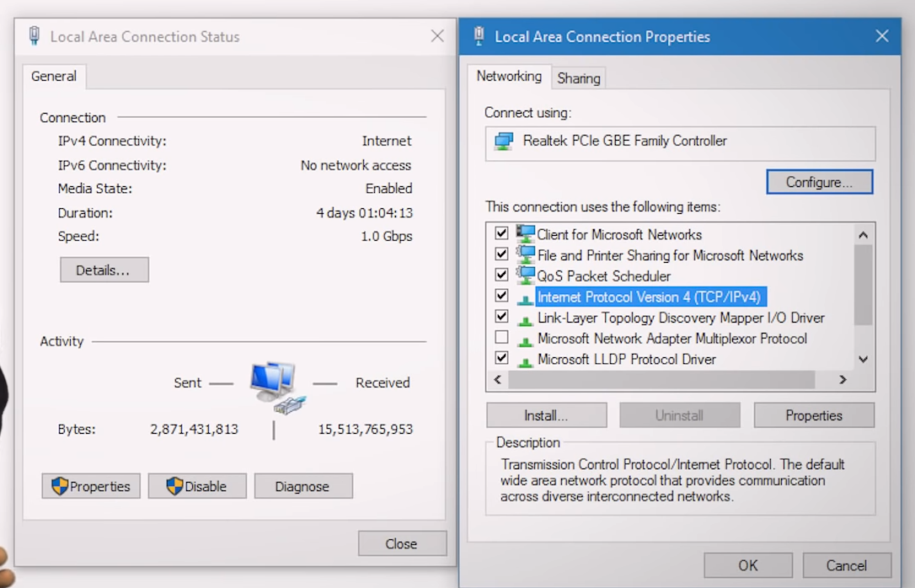Open connection Details in Status window

[x=104, y=270]
